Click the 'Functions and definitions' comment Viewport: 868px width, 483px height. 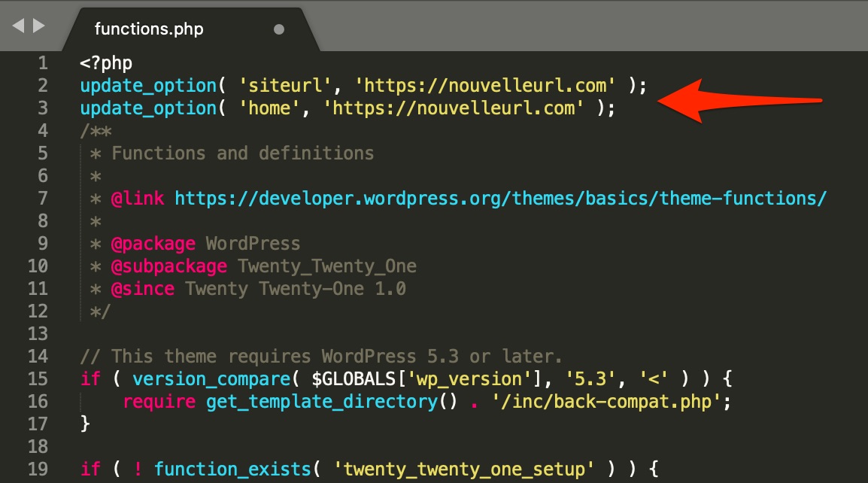pyautogui.click(x=242, y=153)
